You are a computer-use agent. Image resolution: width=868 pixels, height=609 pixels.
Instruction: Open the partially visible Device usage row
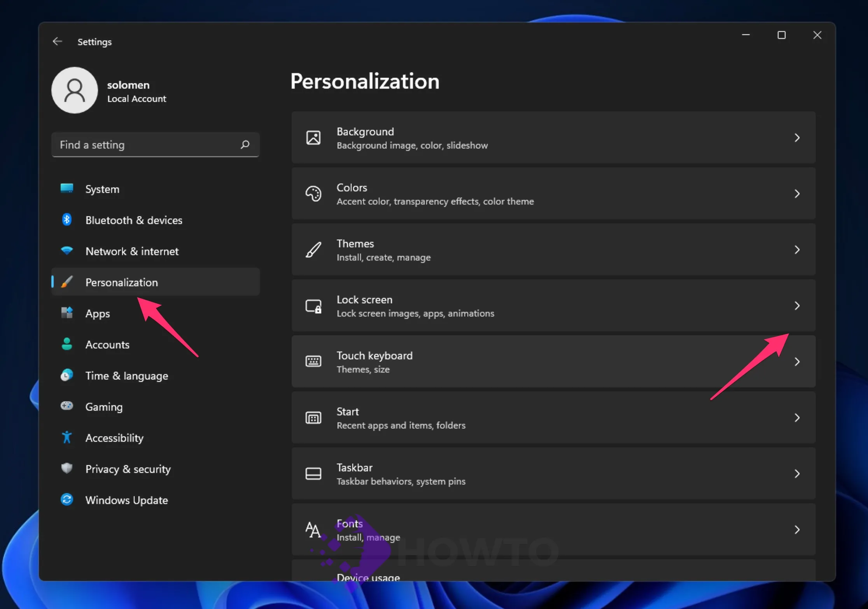(x=553, y=570)
